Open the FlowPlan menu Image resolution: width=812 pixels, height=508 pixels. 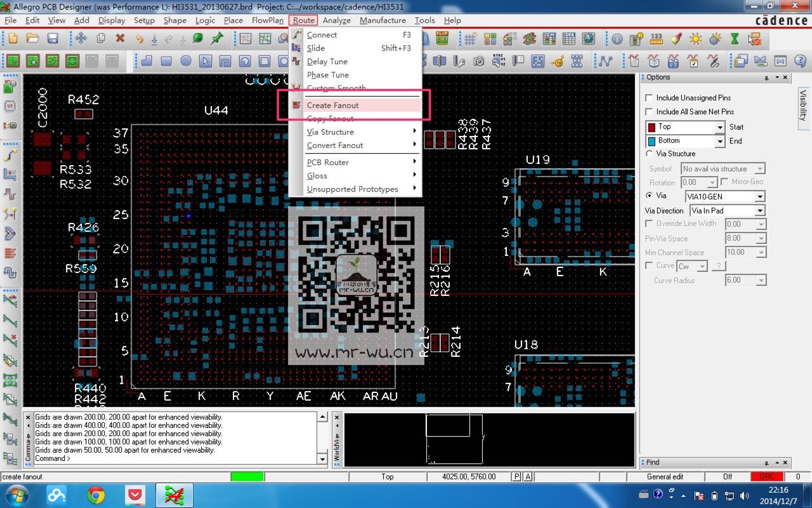268,20
